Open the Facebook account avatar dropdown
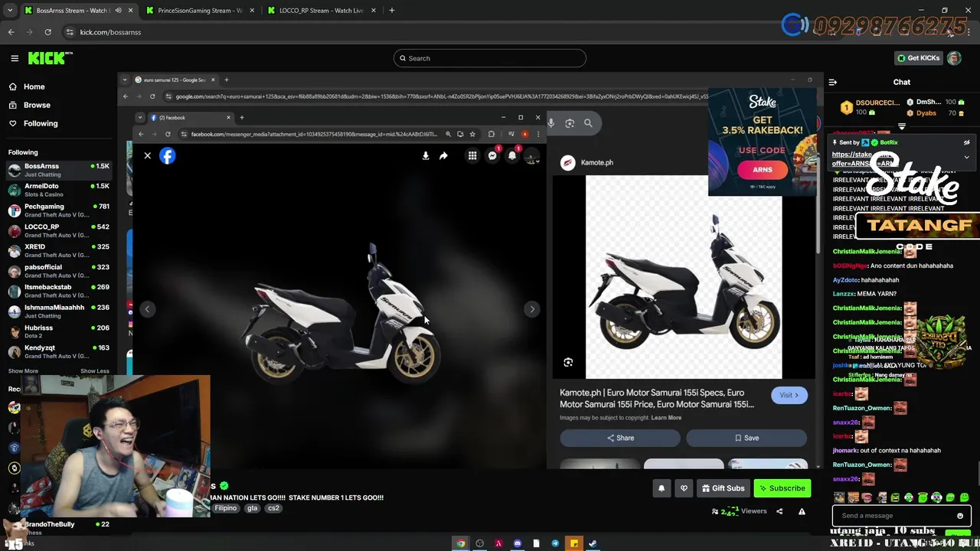The height and width of the screenshot is (551, 980). (531, 157)
